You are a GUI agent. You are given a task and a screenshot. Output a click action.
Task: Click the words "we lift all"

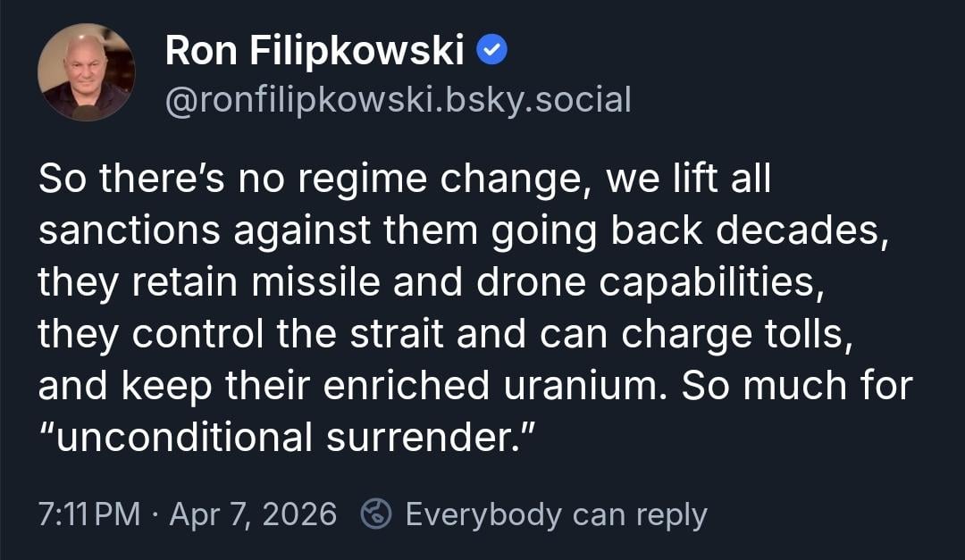(687, 180)
